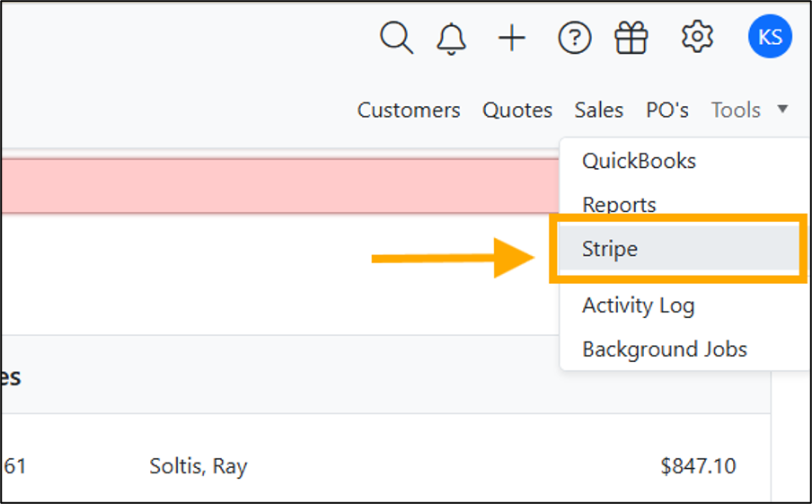
Task: Open the PO's section
Action: pos(667,110)
